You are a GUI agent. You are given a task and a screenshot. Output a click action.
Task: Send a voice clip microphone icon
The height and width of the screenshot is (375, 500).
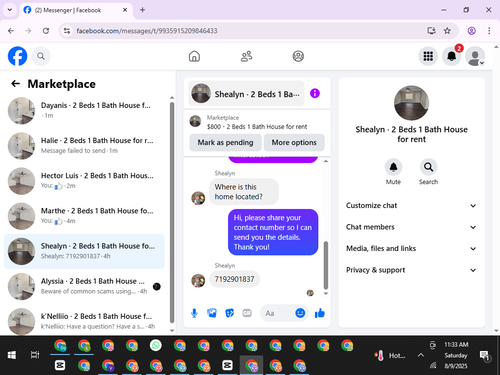(194, 313)
